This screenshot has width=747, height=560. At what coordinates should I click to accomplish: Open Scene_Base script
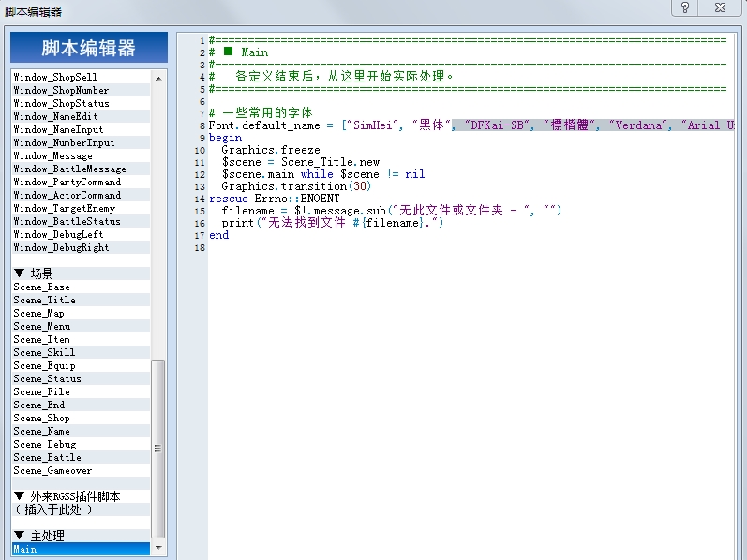point(81,287)
